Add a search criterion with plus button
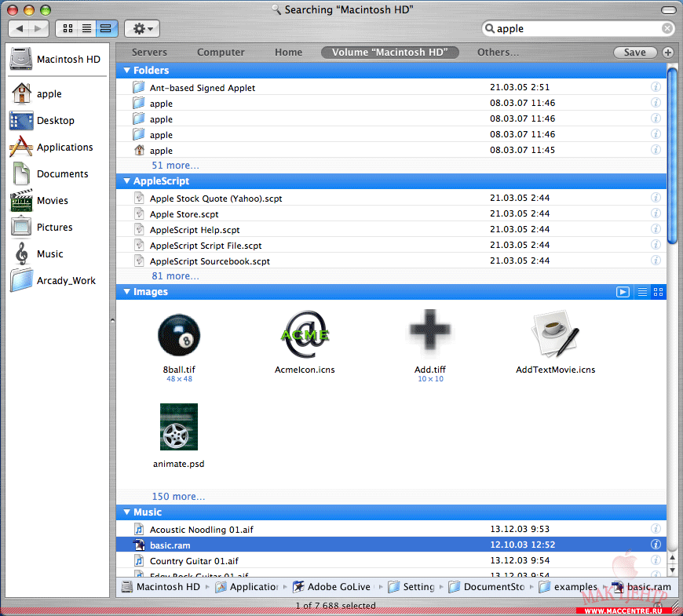683x616 pixels. [x=668, y=53]
